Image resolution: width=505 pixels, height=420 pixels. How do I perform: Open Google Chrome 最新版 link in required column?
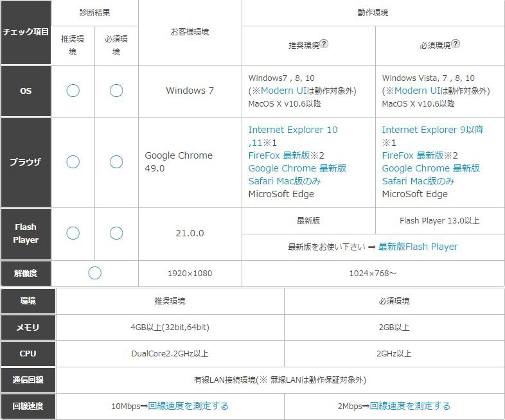[430, 168]
